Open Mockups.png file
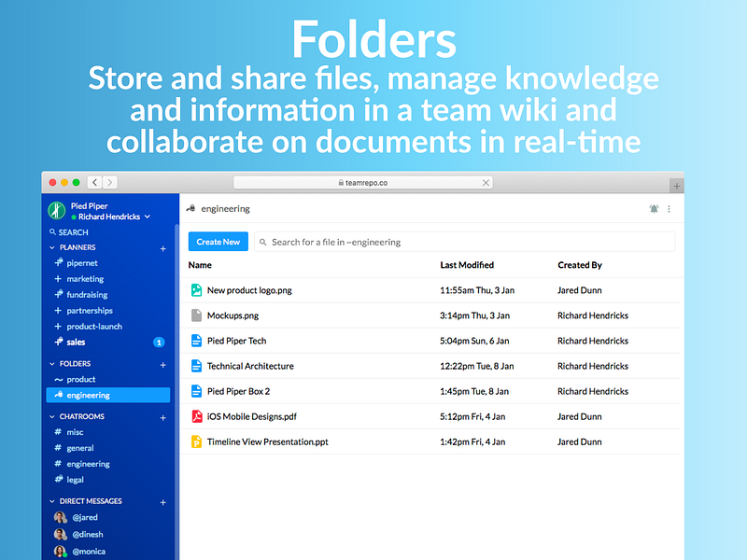 (233, 315)
